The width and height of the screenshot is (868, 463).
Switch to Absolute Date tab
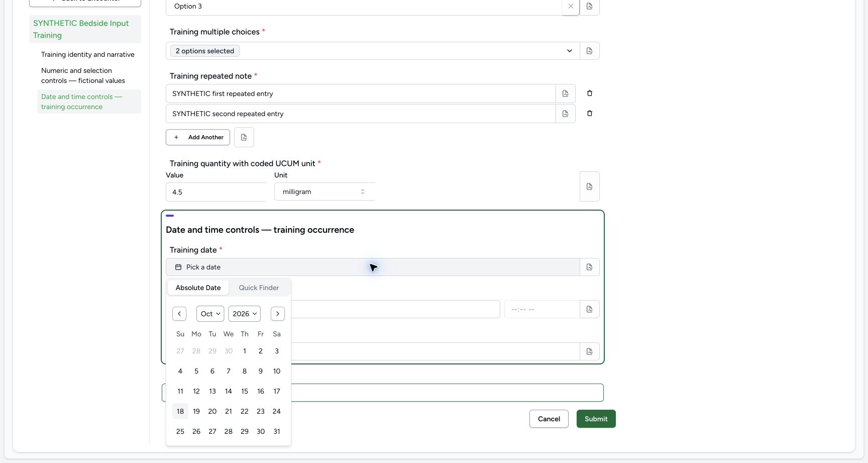click(198, 288)
